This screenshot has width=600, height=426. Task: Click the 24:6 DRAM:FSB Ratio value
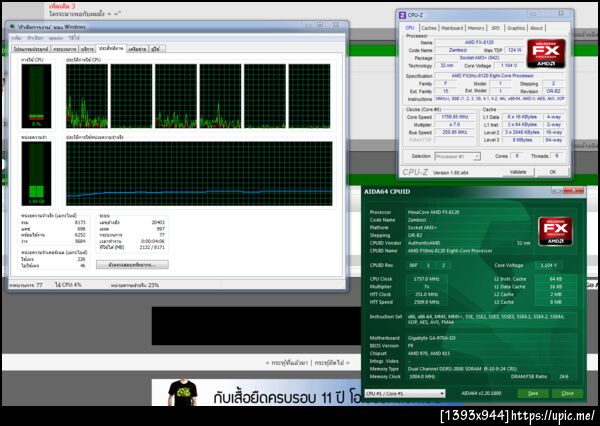coord(564,377)
